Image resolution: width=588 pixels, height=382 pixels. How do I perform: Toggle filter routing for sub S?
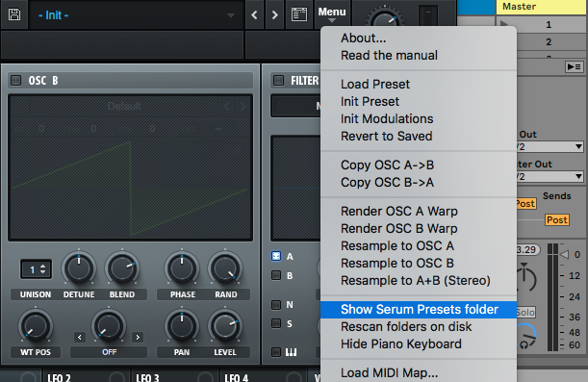coord(276,323)
